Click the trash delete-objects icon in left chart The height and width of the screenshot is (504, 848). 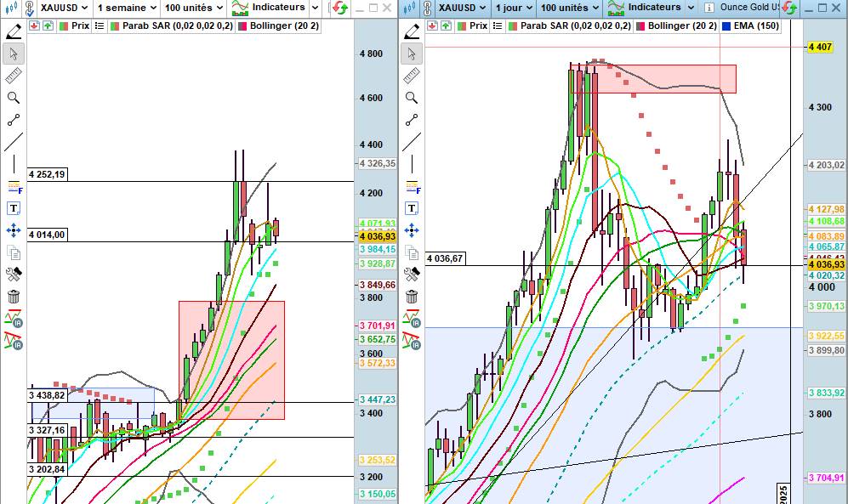point(14,297)
